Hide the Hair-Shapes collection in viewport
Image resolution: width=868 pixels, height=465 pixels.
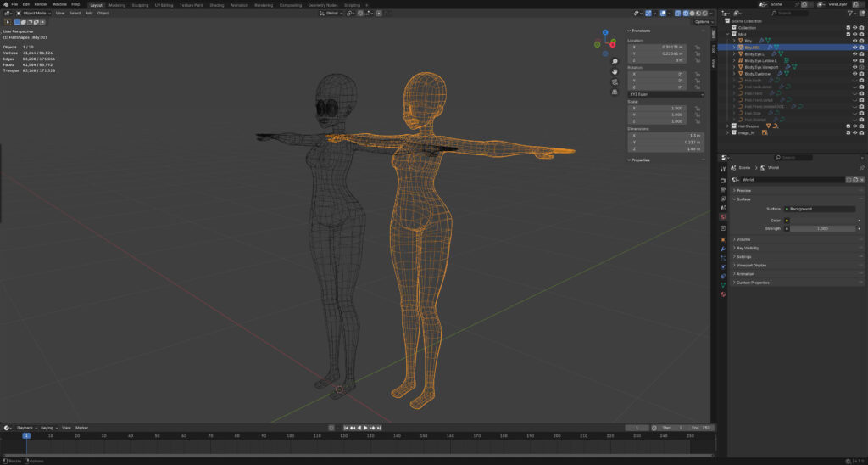[854, 126]
